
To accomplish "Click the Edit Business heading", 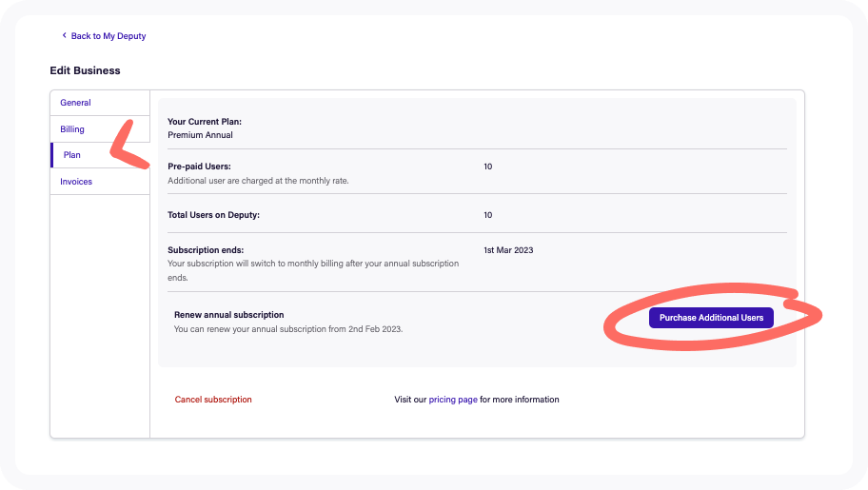I will click(x=85, y=70).
